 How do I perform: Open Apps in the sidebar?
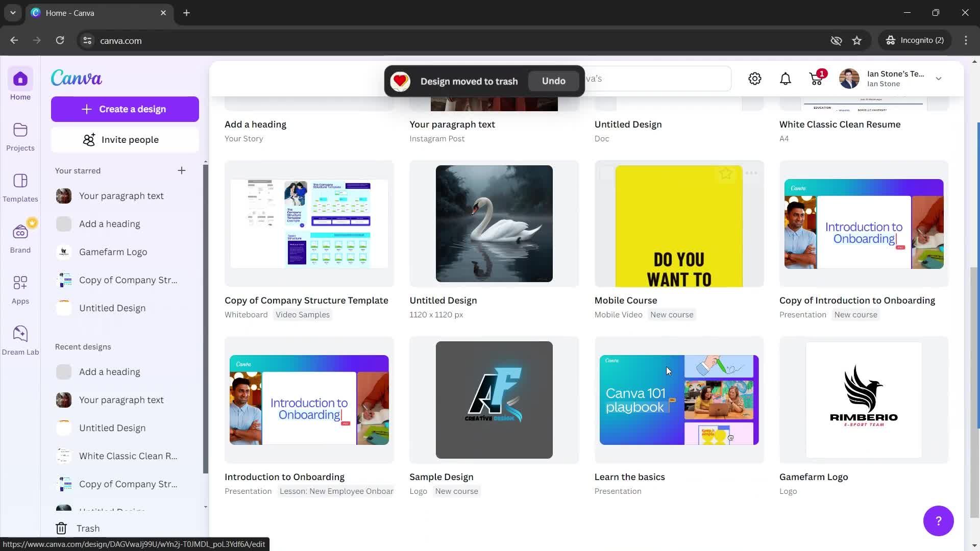point(20,290)
